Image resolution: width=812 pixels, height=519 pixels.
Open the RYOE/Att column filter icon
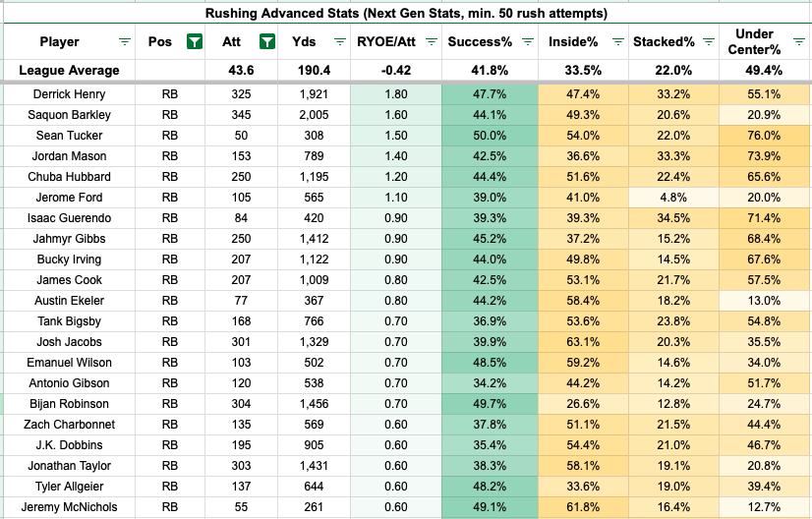coord(432,42)
